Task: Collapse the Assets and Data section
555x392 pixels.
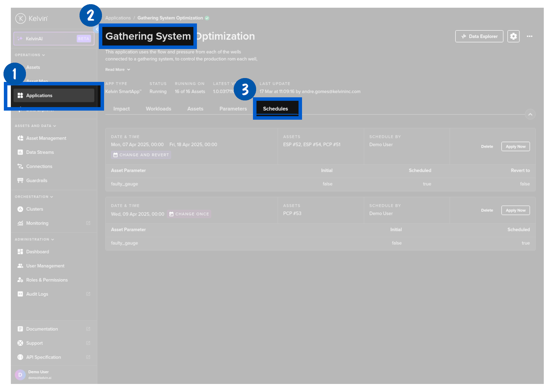Action: click(35, 126)
